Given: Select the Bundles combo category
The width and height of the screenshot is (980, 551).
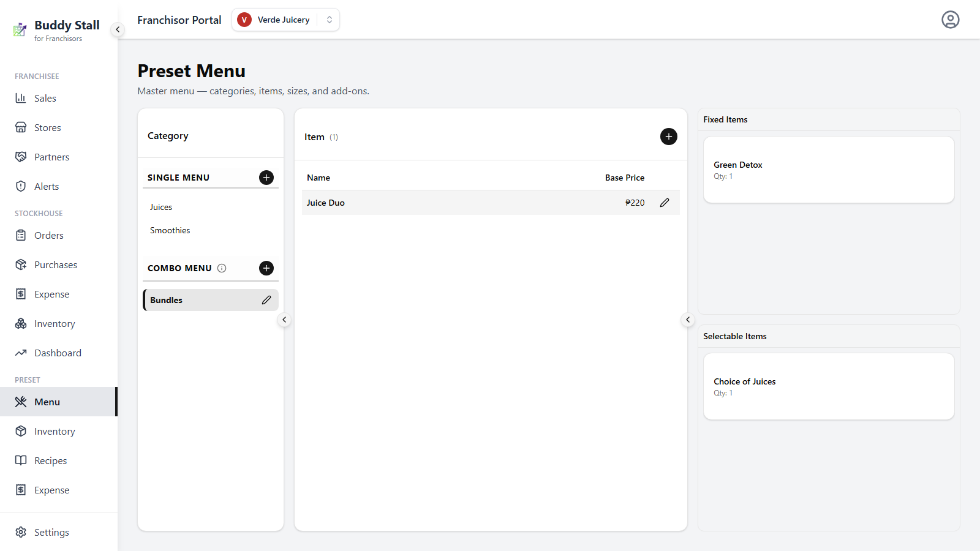Looking at the screenshot, I should pyautogui.click(x=211, y=300).
